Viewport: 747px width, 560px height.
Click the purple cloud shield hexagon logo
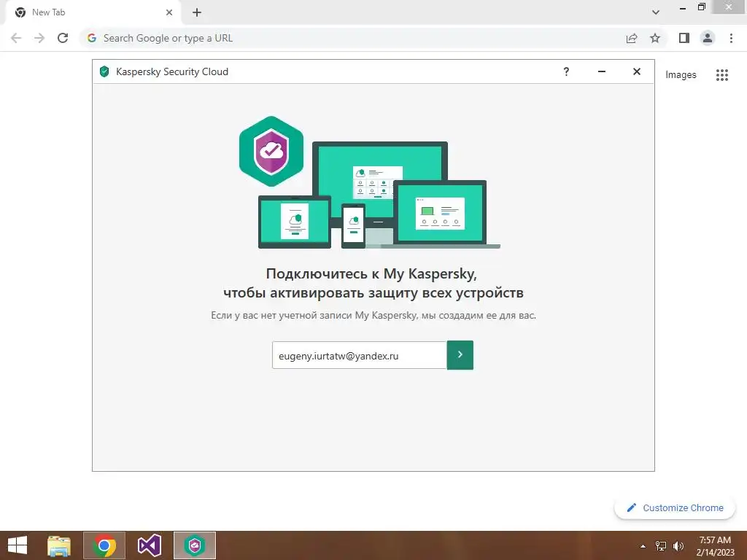click(271, 152)
